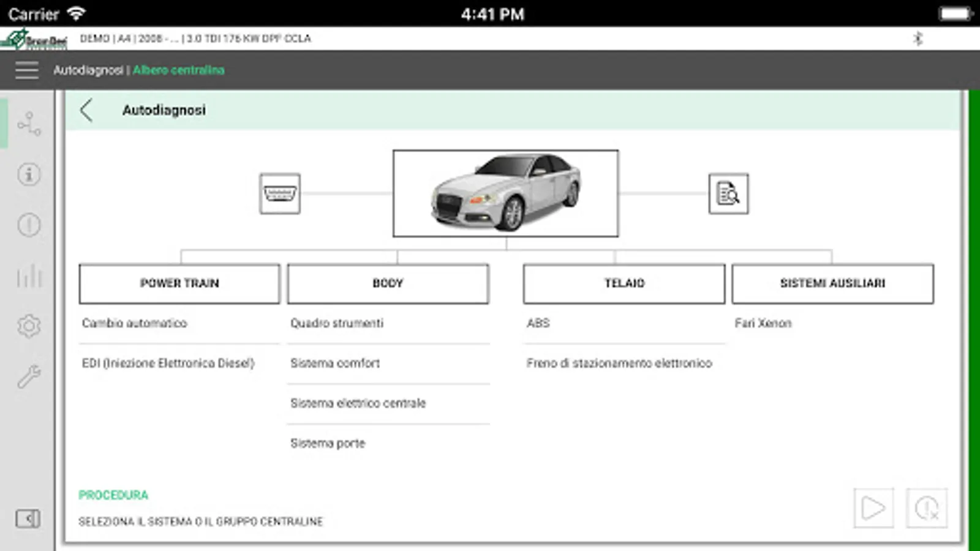Open the errors exclamation sidebar icon
Image resolution: width=980 pixels, height=551 pixels.
[x=29, y=225]
